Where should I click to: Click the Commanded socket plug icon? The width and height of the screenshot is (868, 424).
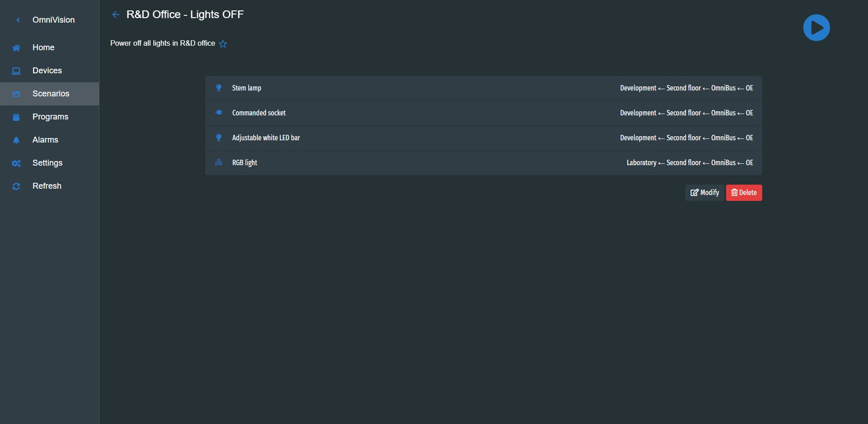pyautogui.click(x=219, y=113)
